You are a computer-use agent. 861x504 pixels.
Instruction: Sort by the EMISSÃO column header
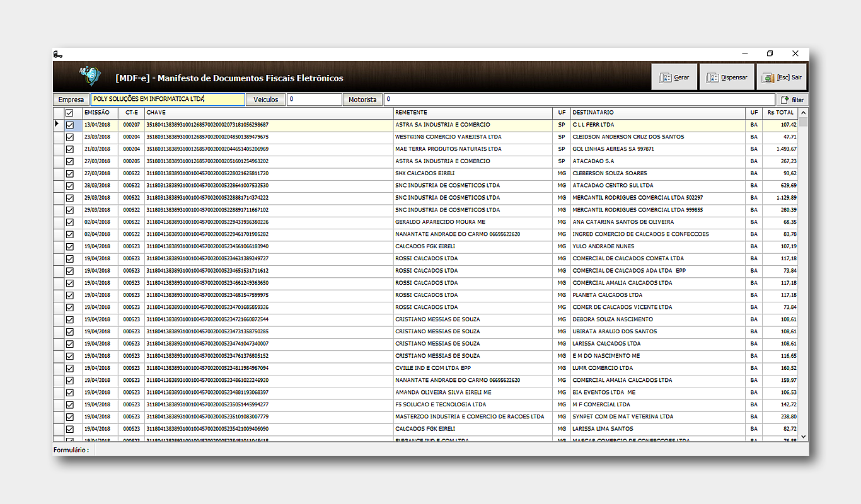(x=100, y=113)
